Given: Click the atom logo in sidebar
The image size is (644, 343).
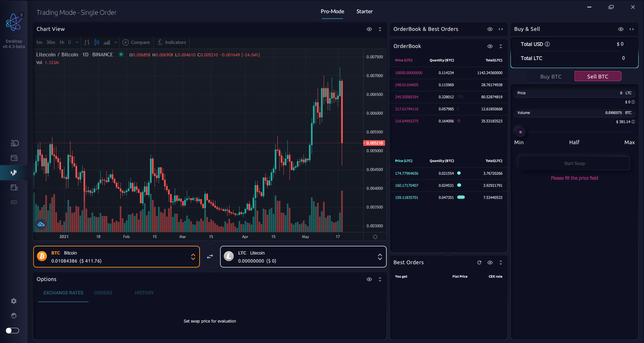Looking at the screenshot, I should tap(14, 22).
